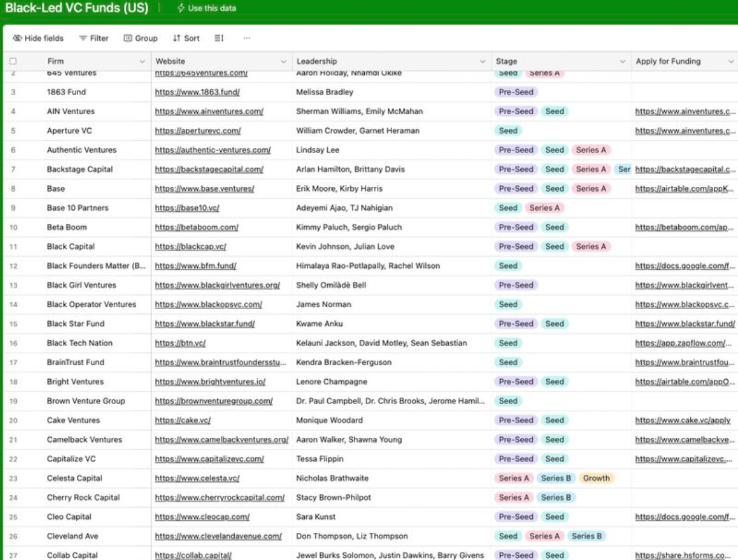Open the row height icon in toolbar

click(x=219, y=38)
